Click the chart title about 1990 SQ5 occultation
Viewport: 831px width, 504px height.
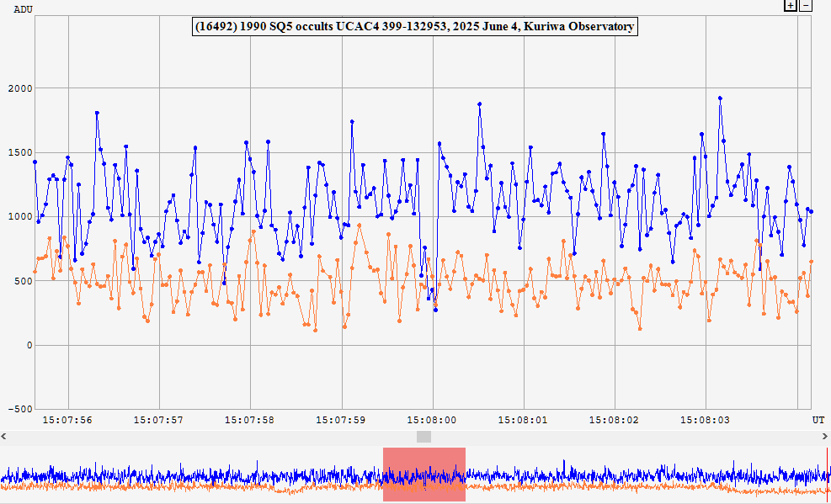coord(414,27)
